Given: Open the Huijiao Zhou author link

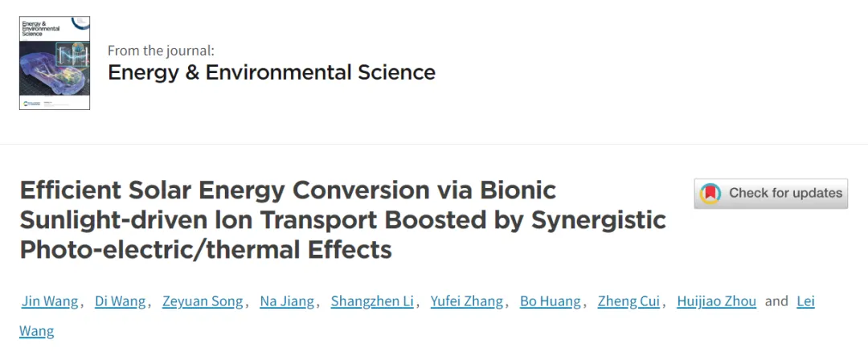Looking at the screenshot, I should tap(716, 301).
